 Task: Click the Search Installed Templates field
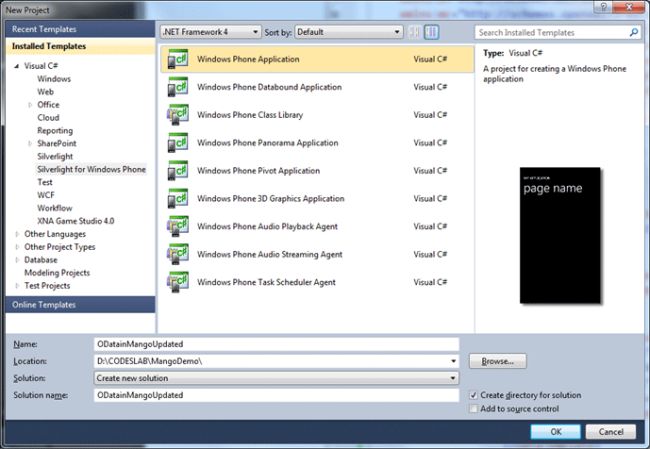[557, 32]
